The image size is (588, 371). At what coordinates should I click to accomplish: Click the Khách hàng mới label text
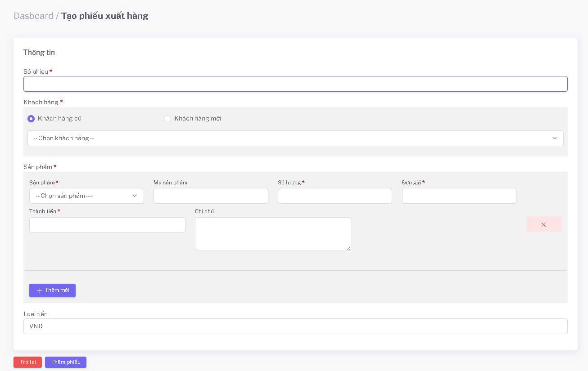(197, 119)
